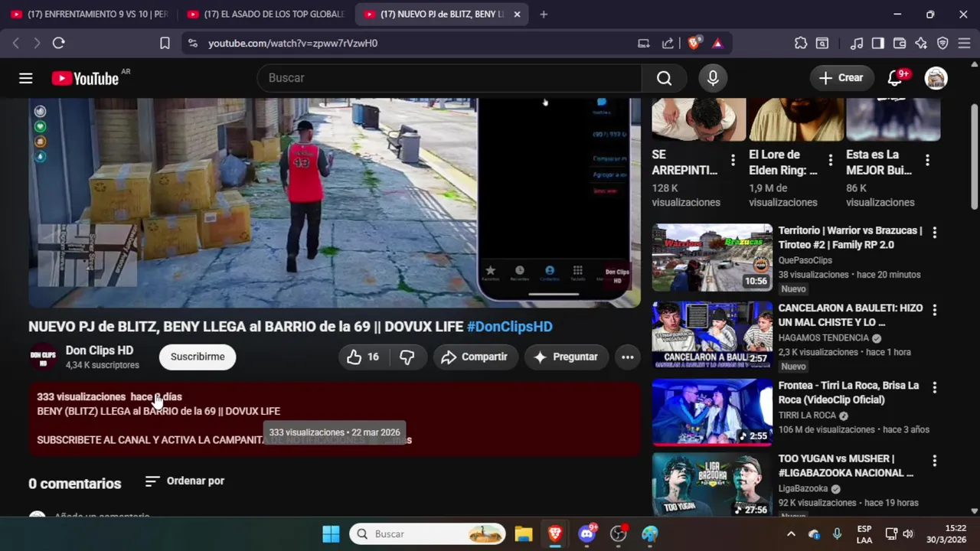Open options for El Lore de Elden Ring short
Viewport: 980px width, 551px height.
coord(830,160)
